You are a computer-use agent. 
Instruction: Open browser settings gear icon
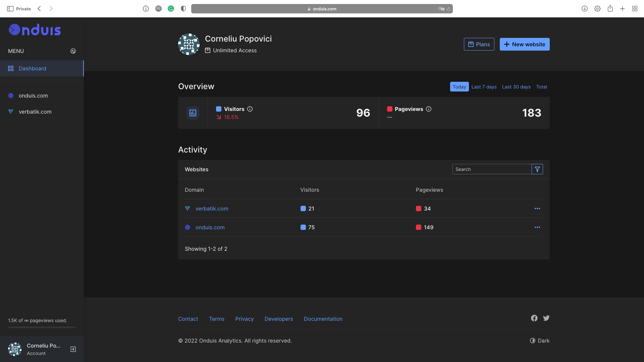597,9
